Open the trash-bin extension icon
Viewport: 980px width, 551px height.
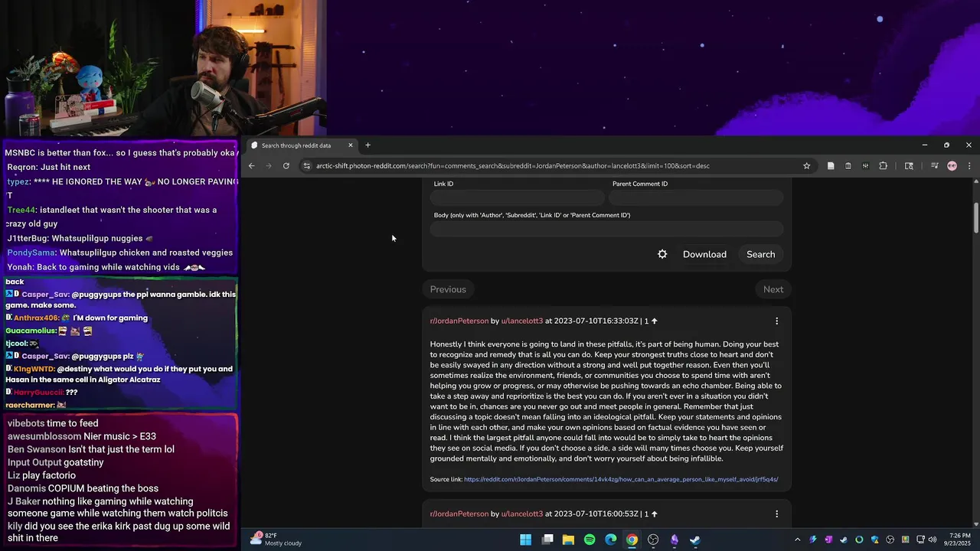(848, 166)
